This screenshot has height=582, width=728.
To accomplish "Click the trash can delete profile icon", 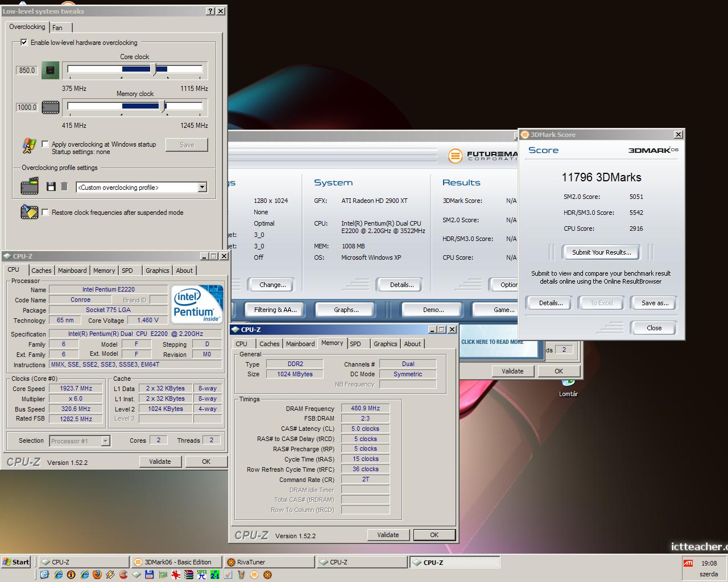I will [64, 186].
